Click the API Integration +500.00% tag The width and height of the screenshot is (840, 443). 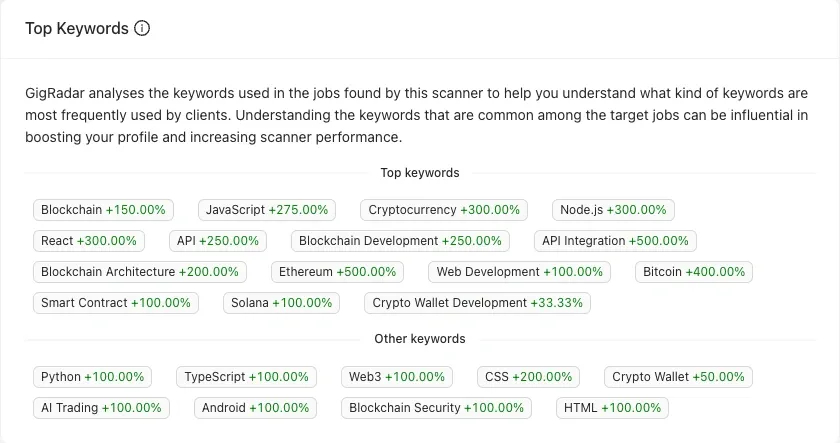click(615, 241)
